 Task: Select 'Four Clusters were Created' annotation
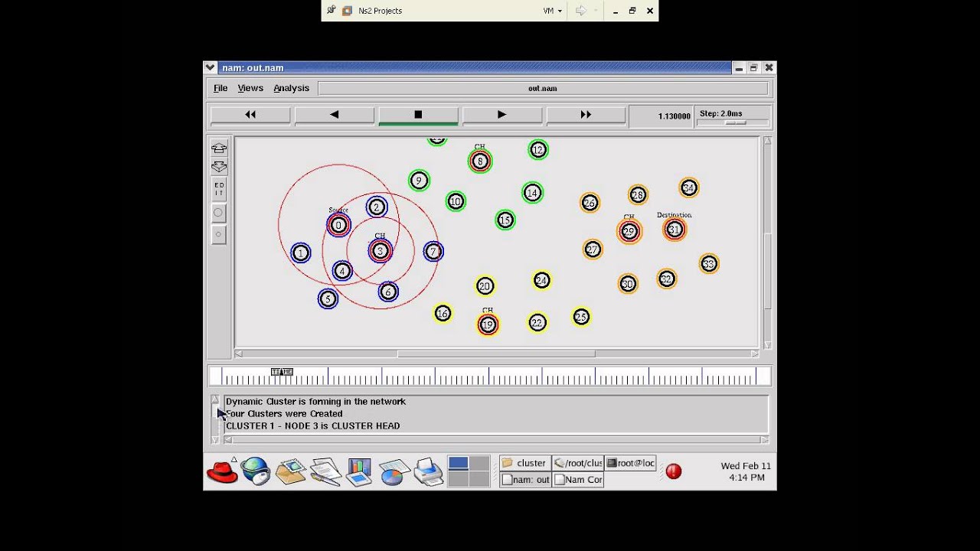284,414
